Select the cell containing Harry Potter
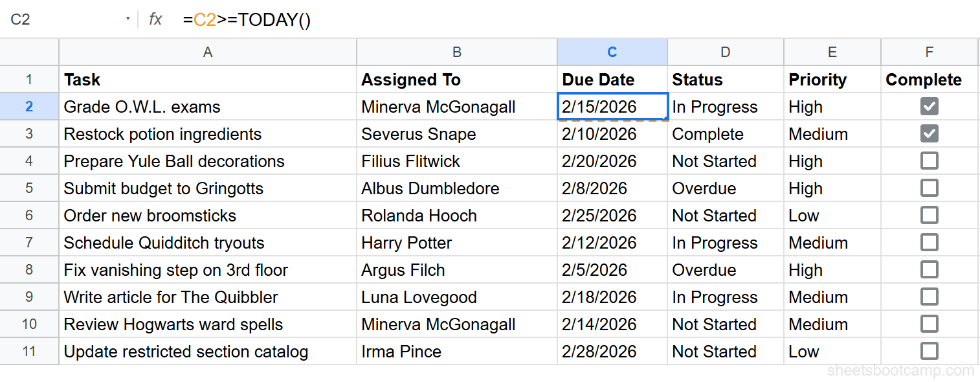Viewport: 980px width, 382px height. [456, 242]
